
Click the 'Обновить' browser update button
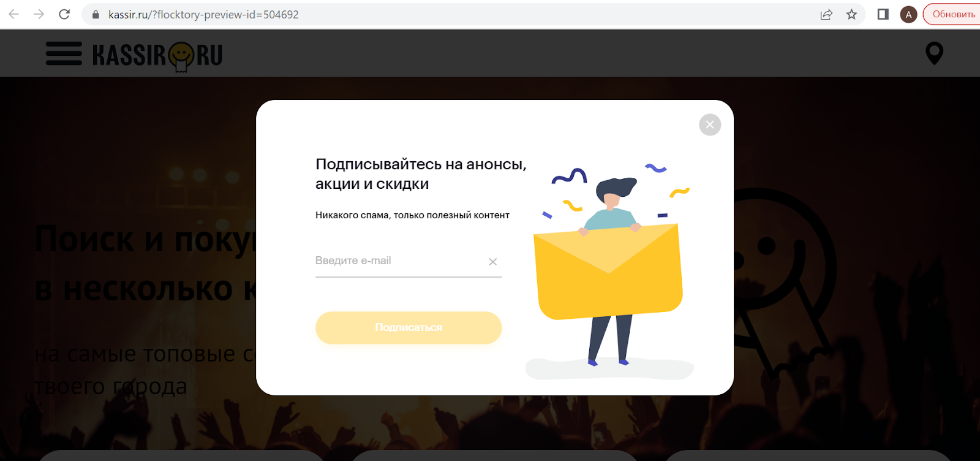(x=952, y=14)
